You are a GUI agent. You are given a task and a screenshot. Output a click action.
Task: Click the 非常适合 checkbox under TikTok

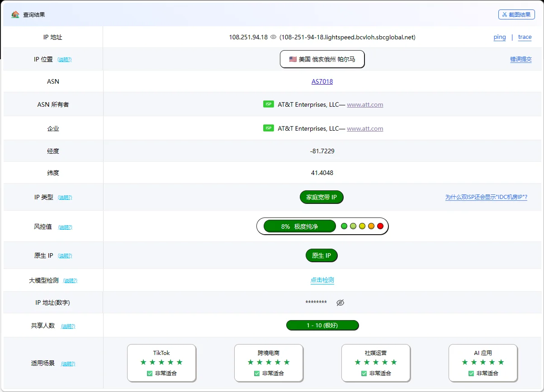coord(150,373)
